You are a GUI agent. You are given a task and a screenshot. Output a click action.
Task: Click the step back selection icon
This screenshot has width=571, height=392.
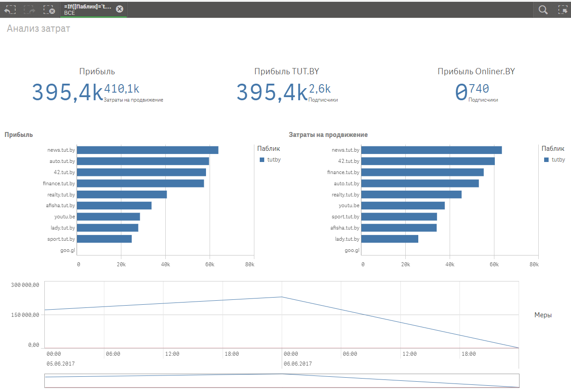point(10,9)
